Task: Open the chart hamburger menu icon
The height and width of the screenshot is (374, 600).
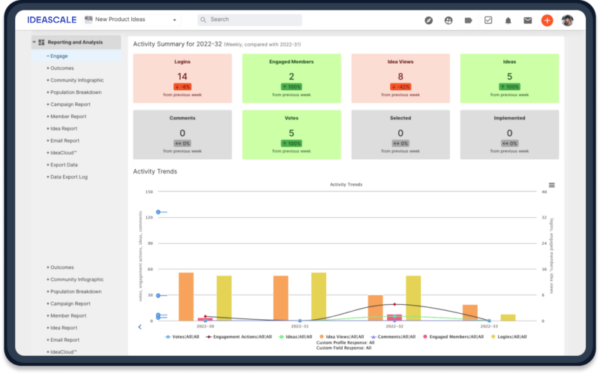Action: [x=552, y=185]
